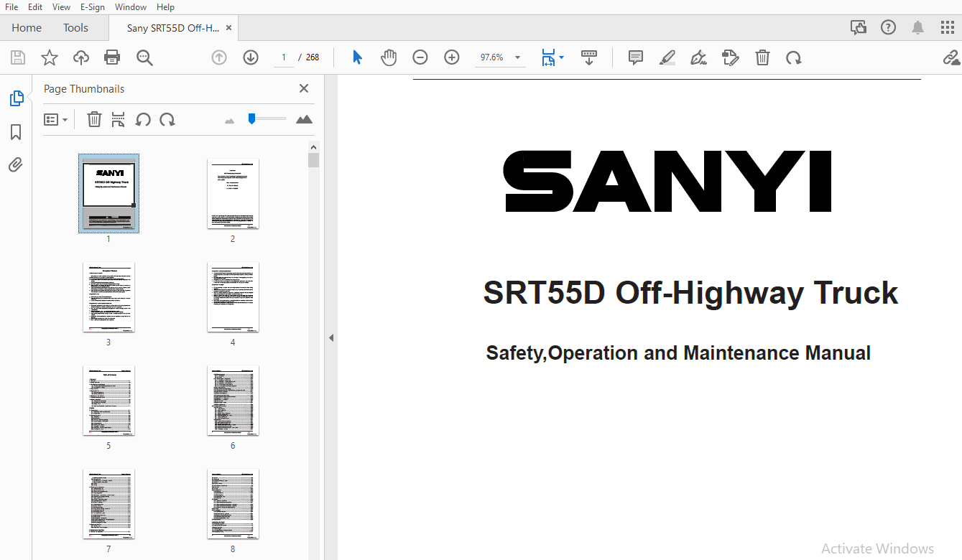Save the file with floppy disk icon
This screenshot has width=962, height=560.
pos(18,57)
